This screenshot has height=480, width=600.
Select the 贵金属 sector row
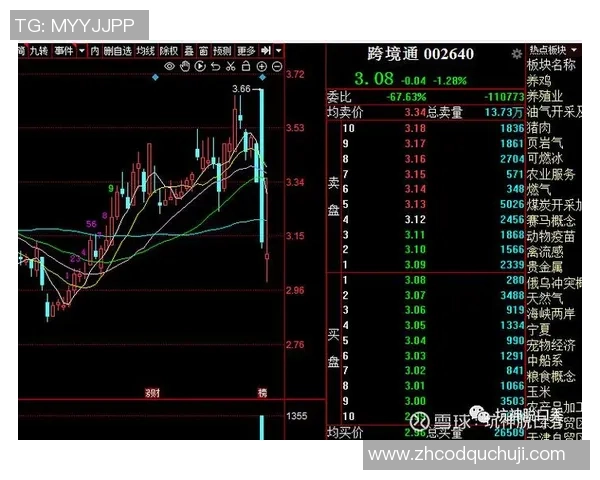tap(545, 267)
